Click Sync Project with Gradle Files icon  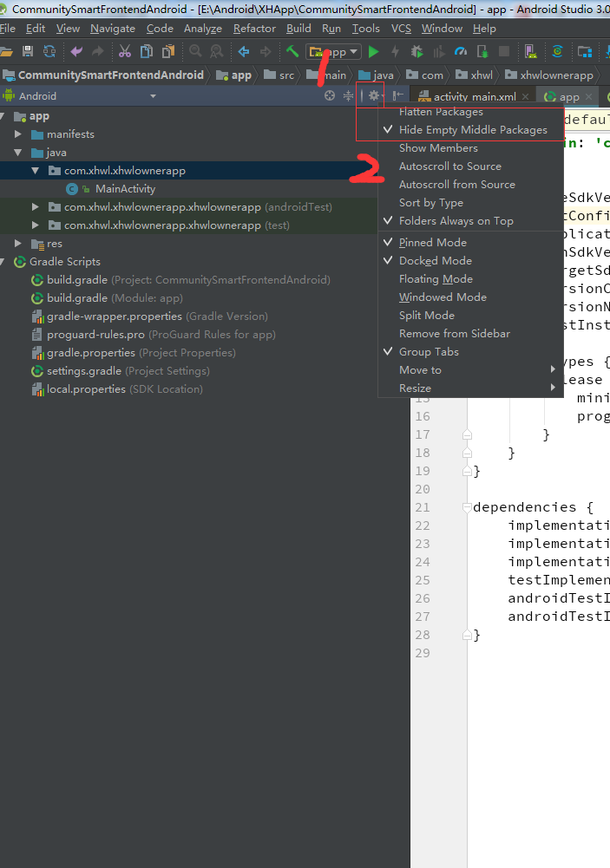[557, 51]
